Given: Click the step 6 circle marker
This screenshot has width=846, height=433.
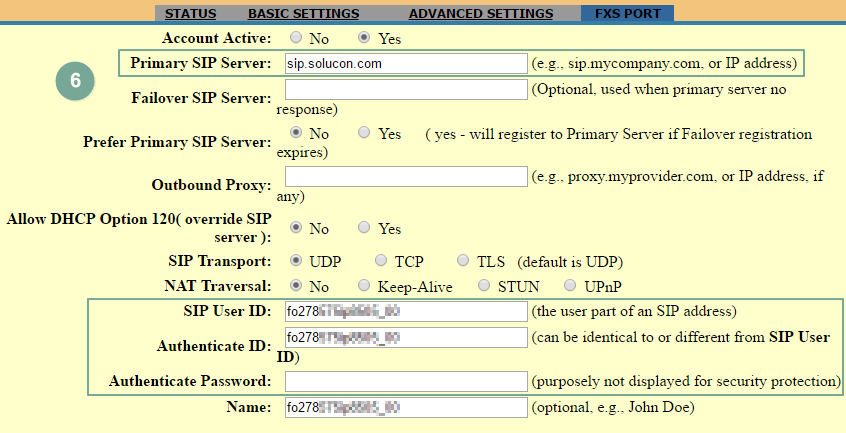Looking at the screenshot, I should [76, 81].
